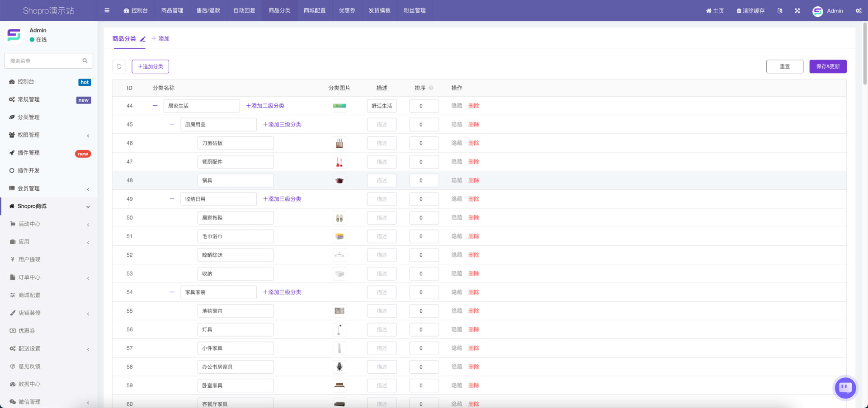Switch to 粉丝管理 top navigation tab
Viewport: 868px width, 408px height.
point(415,10)
